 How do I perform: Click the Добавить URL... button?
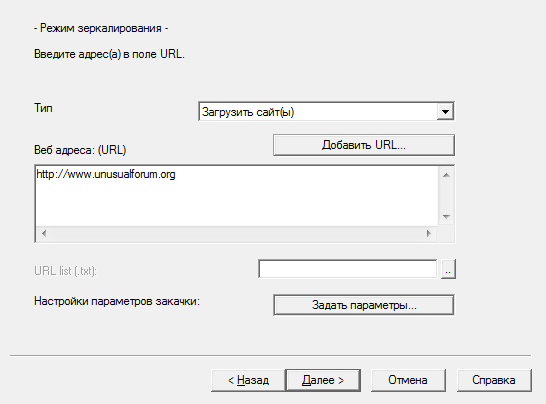(x=364, y=145)
